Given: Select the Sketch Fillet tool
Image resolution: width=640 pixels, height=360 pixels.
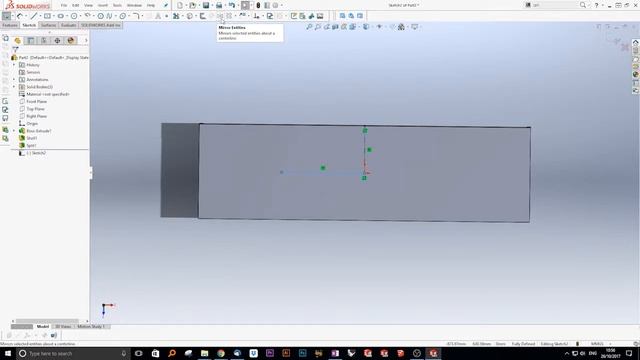Looking at the screenshot, I should click(x=136, y=16).
